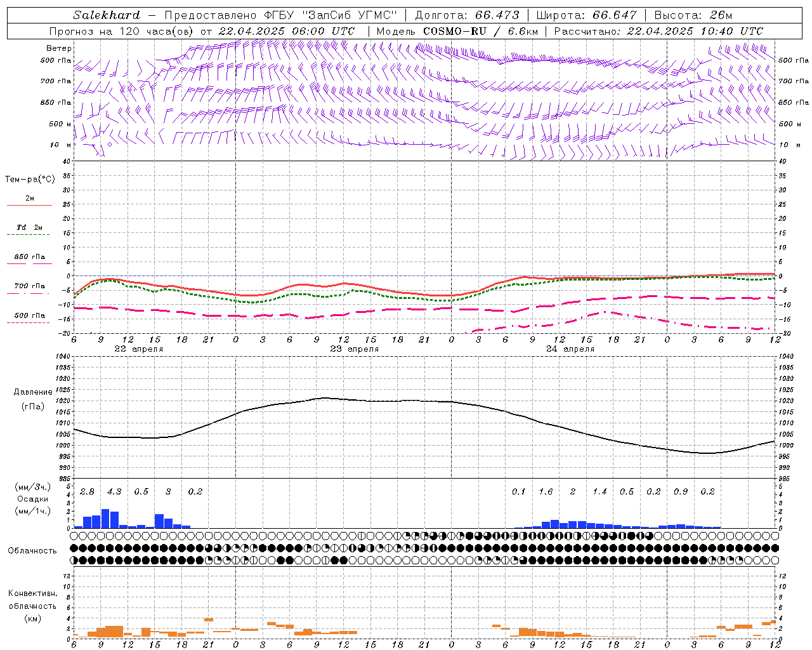Select the Модель COSMO-RU / 6.6км label
This screenshot has width=812, height=650.
tap(457, 31)
